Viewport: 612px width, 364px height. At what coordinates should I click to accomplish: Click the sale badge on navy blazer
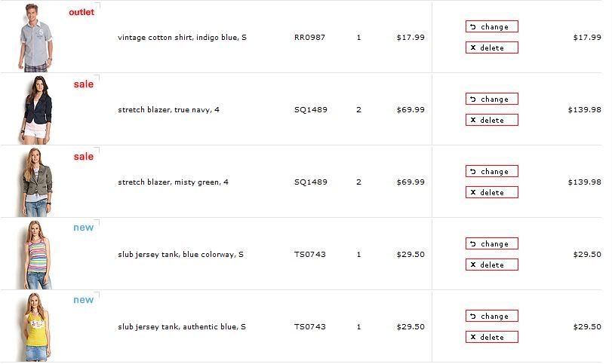tap(84, 84)
